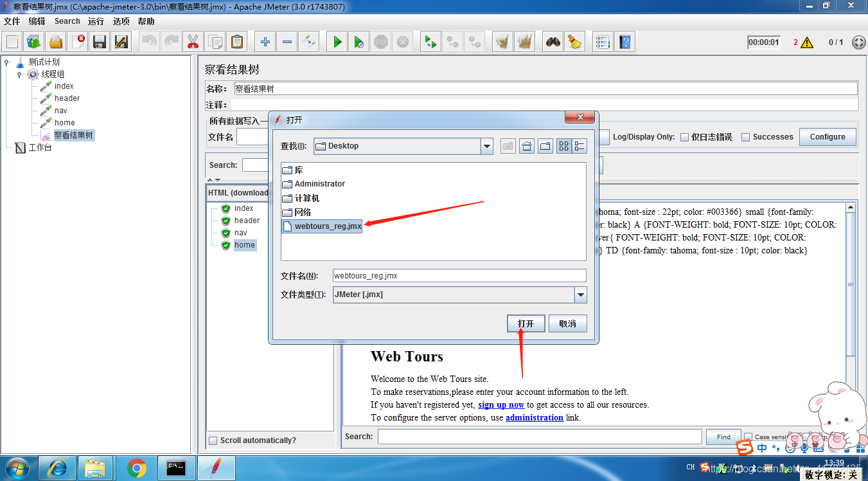Click the Configure button

point(828,137)
